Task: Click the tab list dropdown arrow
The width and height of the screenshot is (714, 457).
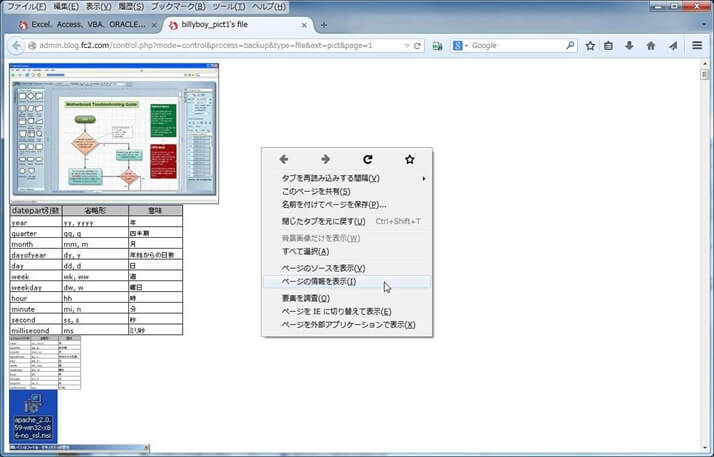Action: (x=704, y=25)
